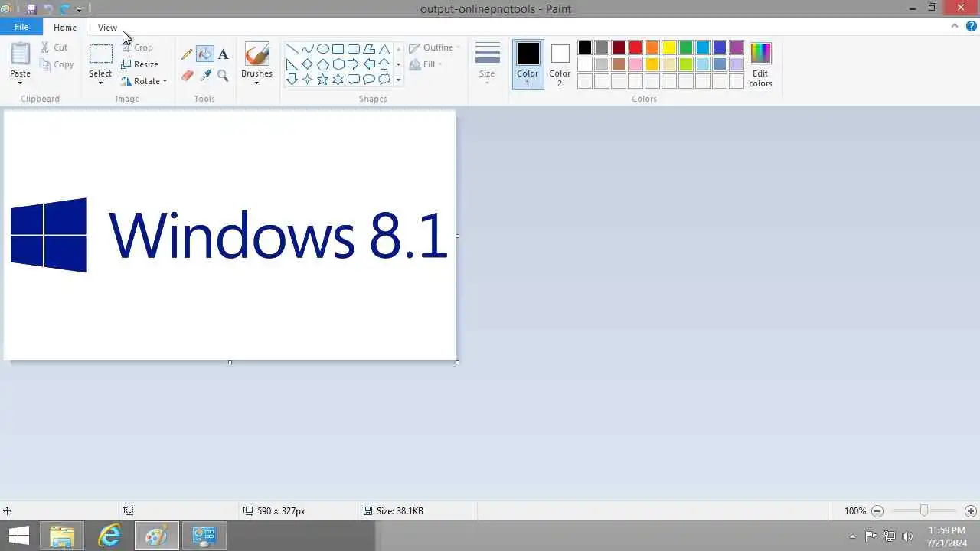The width and height of the screenshot is (980, 551).
Task: Choose the Four-point star shape
Action: click(x=307, y=80)
